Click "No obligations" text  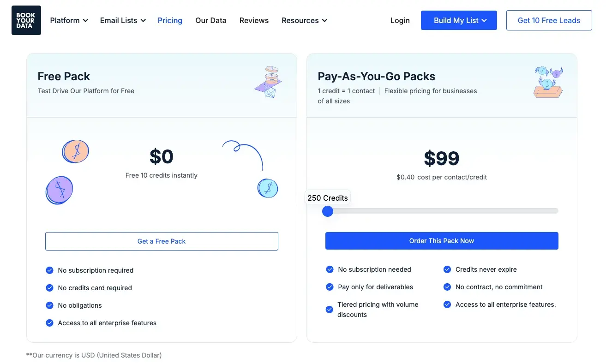pyautogui.click(x=80, y=305)
